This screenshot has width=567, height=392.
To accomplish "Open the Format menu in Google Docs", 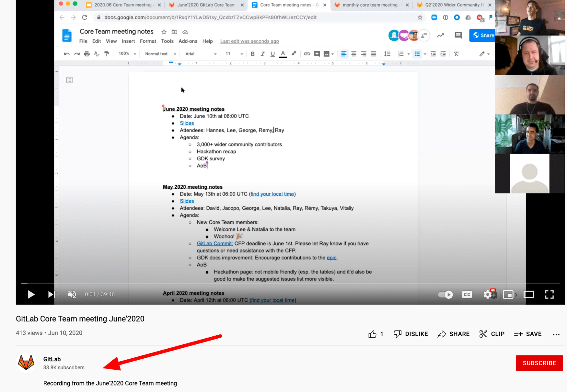I will point(148,41).
